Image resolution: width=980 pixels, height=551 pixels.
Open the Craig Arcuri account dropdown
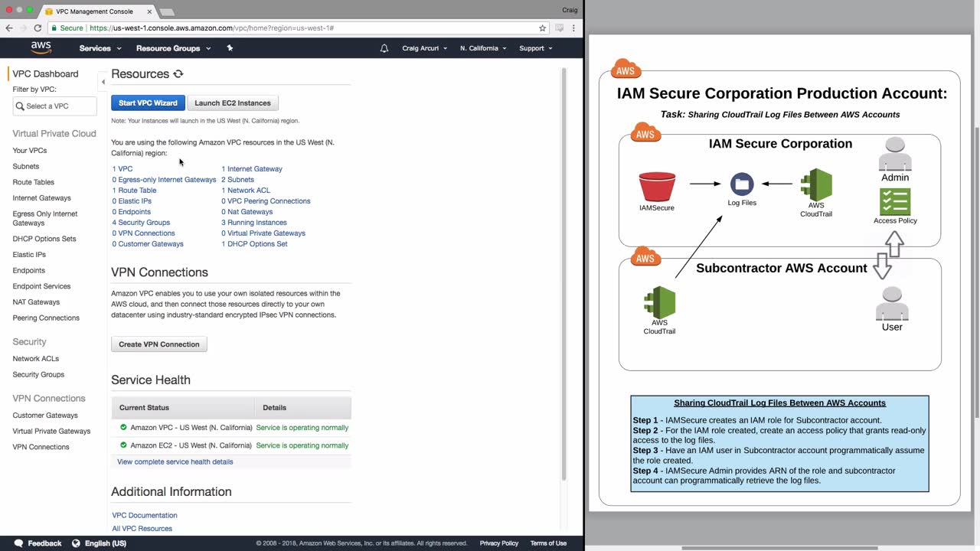click(x=423, y=48)
